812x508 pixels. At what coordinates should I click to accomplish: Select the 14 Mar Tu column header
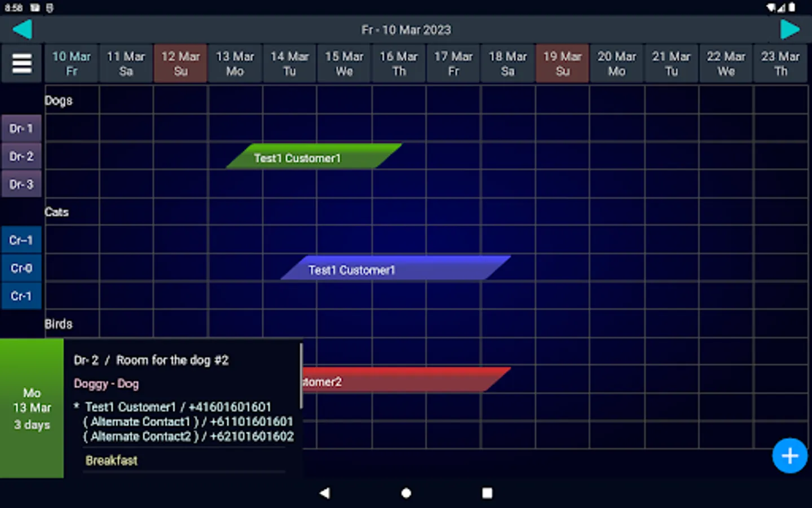pos(290,64)
